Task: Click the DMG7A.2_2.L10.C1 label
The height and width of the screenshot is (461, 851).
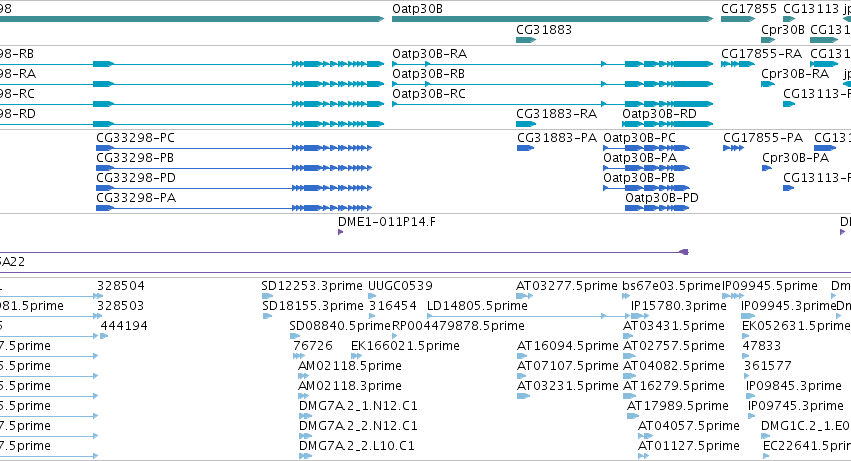Action: [x=357, y=447]
